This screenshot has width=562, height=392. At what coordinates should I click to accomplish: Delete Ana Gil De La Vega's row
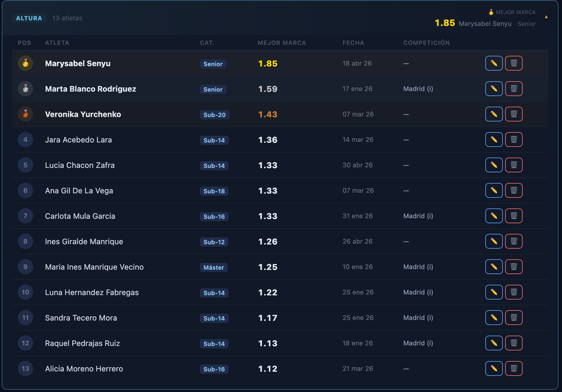[x=514, y=190]
